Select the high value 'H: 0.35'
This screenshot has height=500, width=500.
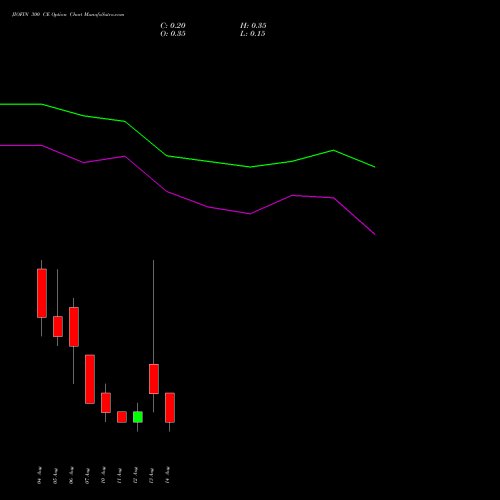253,26
